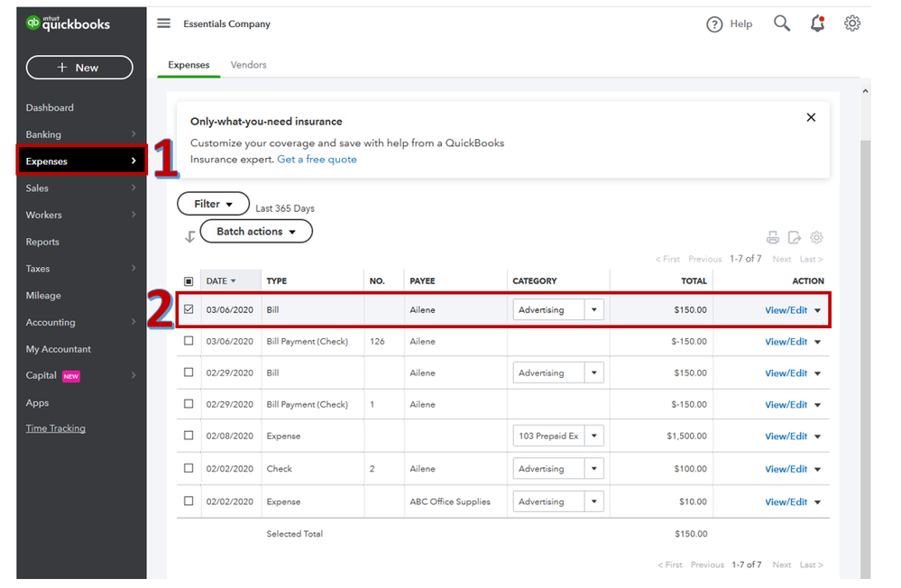
Task: Export the expense list to file
Action: point(794,237)
